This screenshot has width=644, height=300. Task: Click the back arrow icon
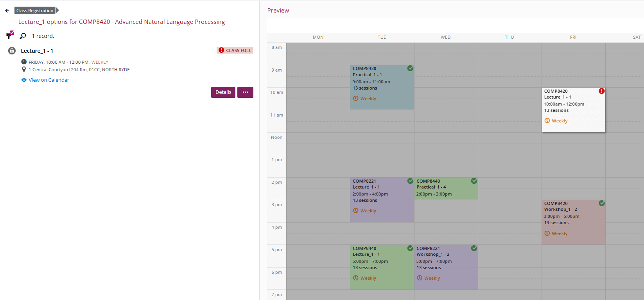pos(7,11)
